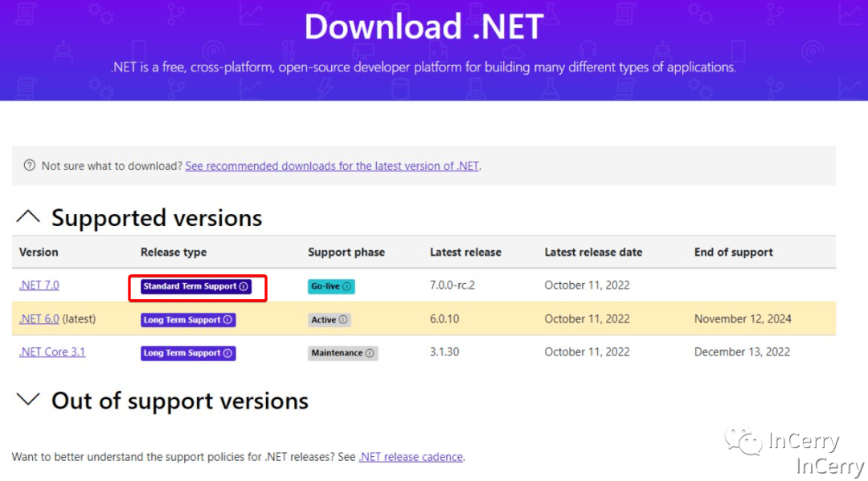Open the recommended downloads link
The image size is (868, 481).
(332, 166)
